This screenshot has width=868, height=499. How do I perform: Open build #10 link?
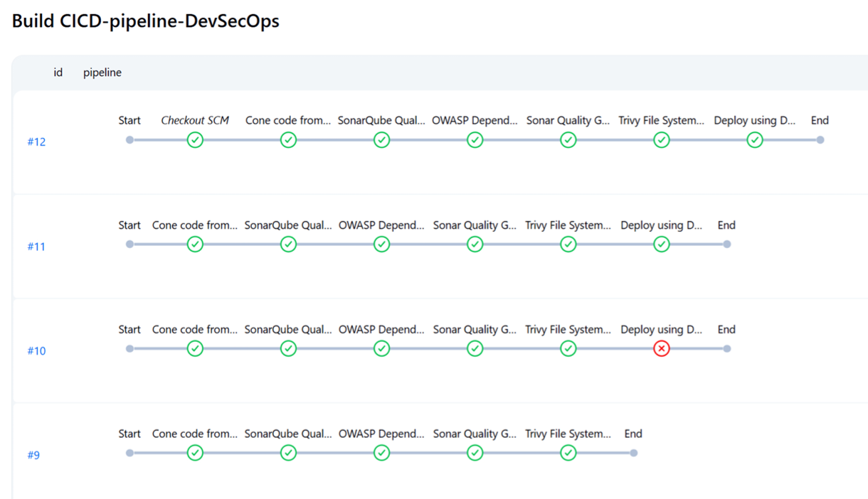click(36, 350)
